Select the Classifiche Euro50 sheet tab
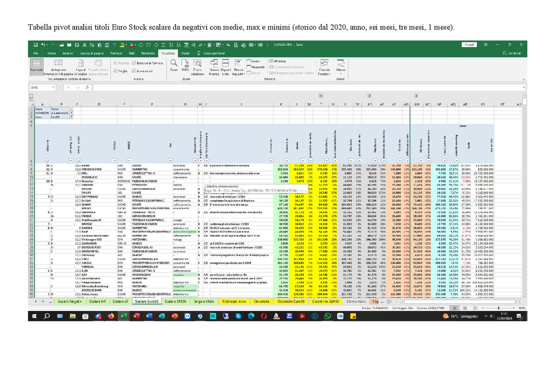The image size is (555, 392). 291,302
